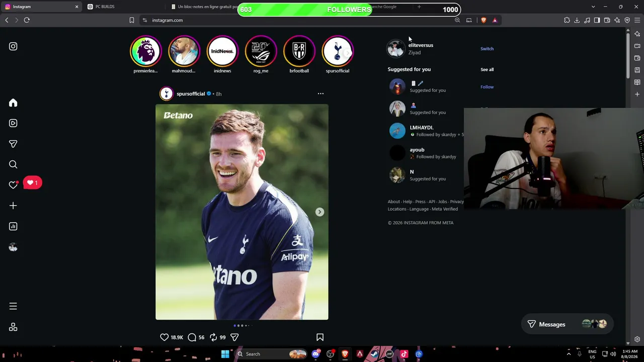Open volume speaker icon in system tray
644x362 pixels.
click(x=613, y=354)
